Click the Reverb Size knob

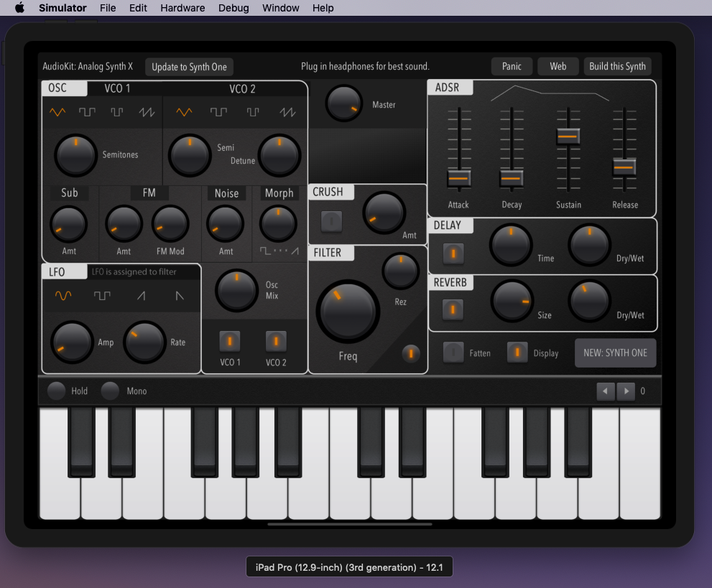click(x=512, y=302)
